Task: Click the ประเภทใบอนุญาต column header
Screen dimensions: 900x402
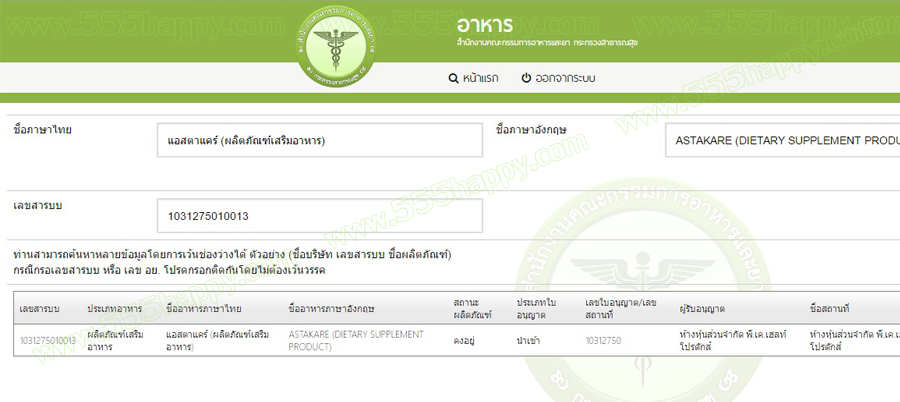Action: 537,309
